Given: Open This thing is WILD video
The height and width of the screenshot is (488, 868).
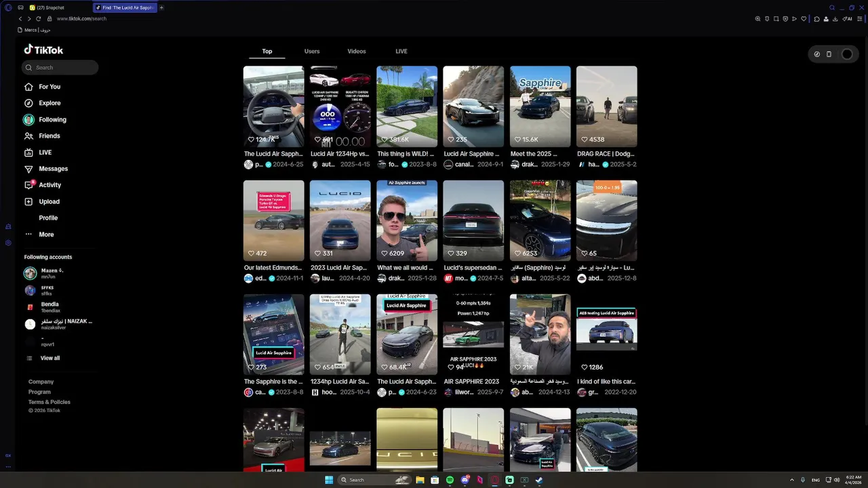Looking at the screenshot, I should coord(407,106).
